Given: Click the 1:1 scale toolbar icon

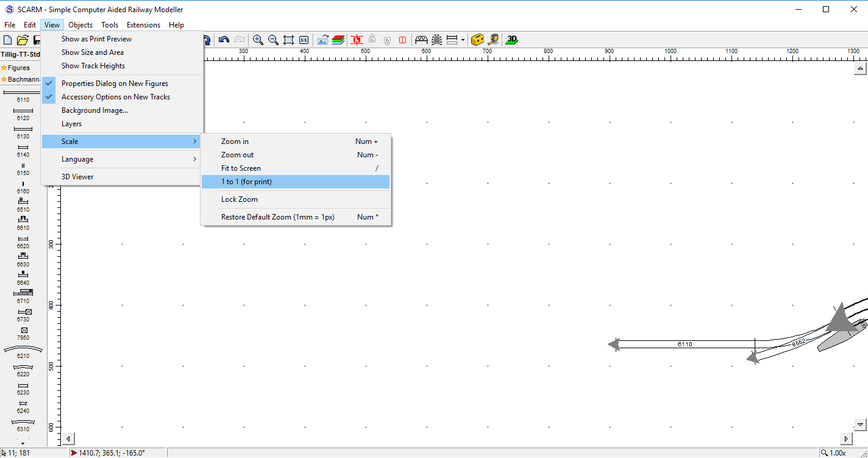Looking at the screenshot, I should tap(304, 40).
